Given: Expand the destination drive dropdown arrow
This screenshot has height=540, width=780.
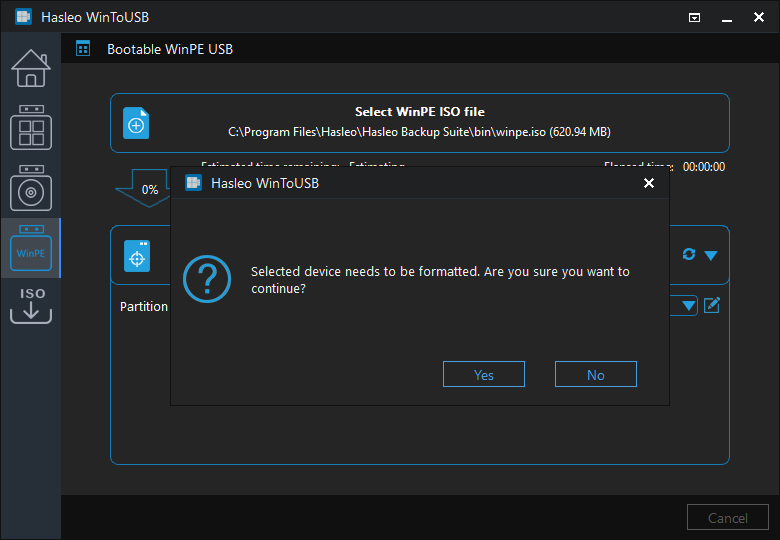Looking at the screenshot, I should (x=711, y=255).
